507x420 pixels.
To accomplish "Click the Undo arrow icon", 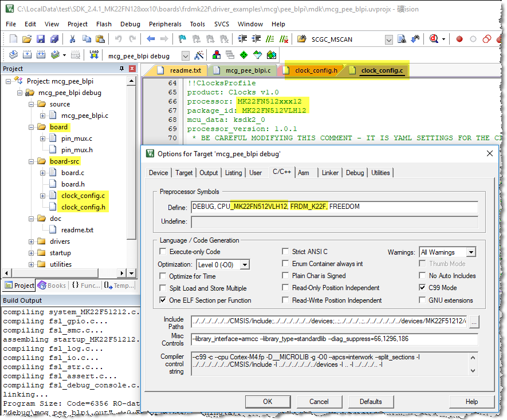I will pyautogui.click(x=118, y=39).
